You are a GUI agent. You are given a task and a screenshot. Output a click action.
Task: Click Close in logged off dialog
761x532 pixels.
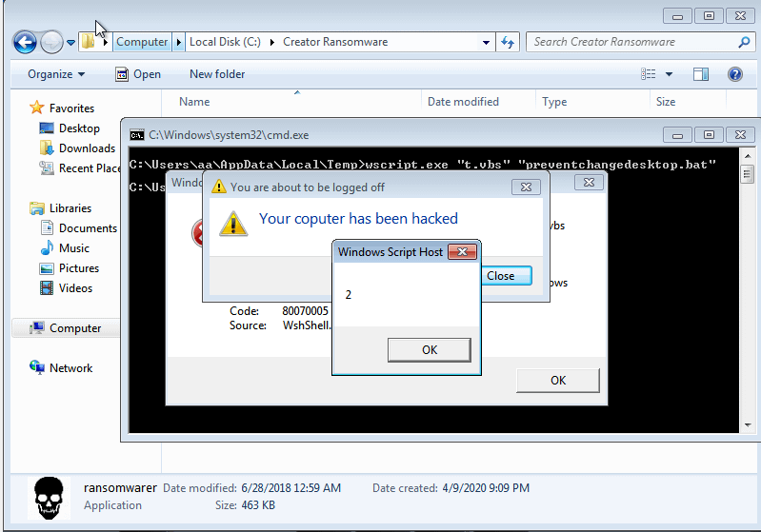(506, 275)
